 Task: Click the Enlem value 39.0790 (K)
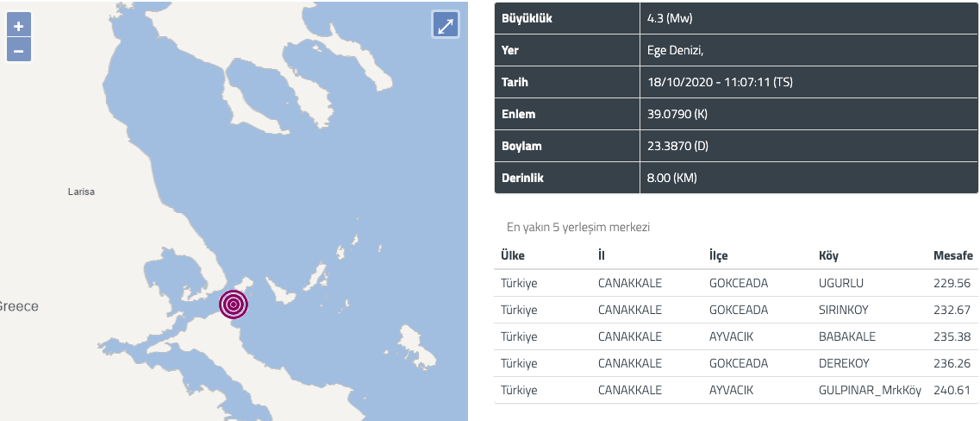(677, 115)
